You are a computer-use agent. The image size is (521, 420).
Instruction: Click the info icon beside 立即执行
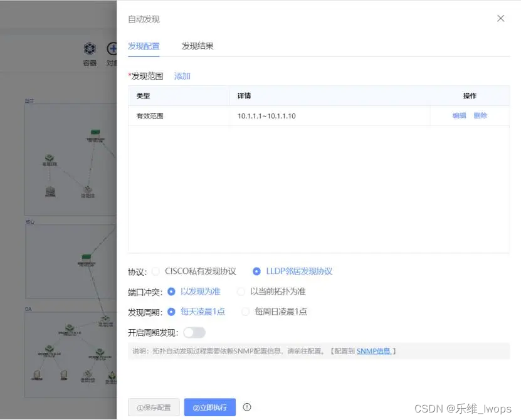point(247,407)
